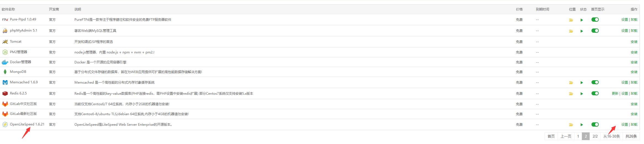Screen dimensions: 644x144
Task: Go to 首页 first page
Action: coord(551,136)
